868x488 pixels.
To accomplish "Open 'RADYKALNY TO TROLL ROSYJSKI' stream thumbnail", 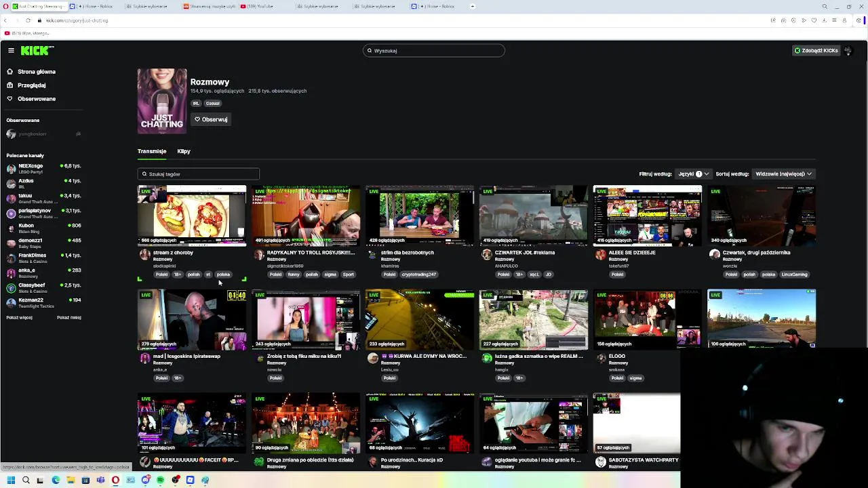I will click(x=306, y=216).
